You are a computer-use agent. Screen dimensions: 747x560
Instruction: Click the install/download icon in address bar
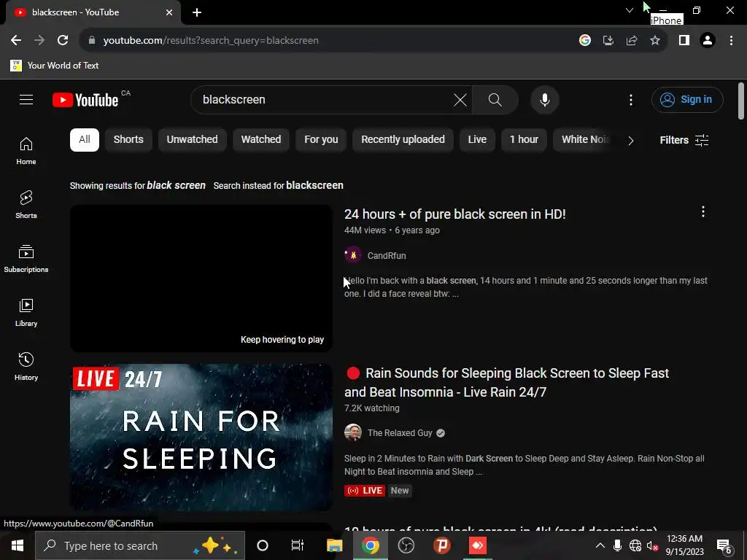click(608, 41)
